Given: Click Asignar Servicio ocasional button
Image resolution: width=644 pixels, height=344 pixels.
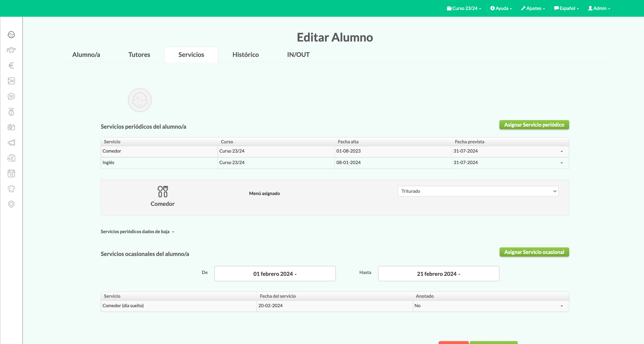Looking at the screenshot, I should click(534, 252).
